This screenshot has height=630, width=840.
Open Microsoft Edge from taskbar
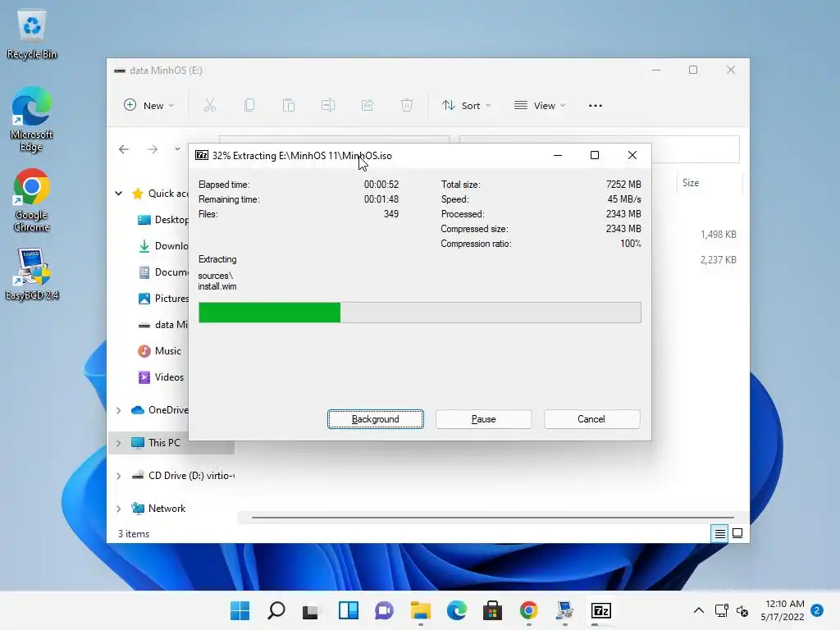[x=456, y=610]
